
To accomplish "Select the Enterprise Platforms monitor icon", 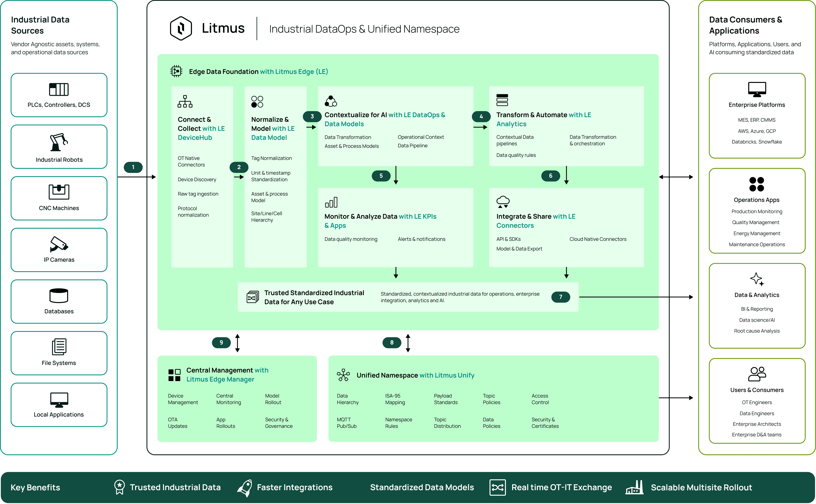I will pyautogui.click(x=757, y=89).
